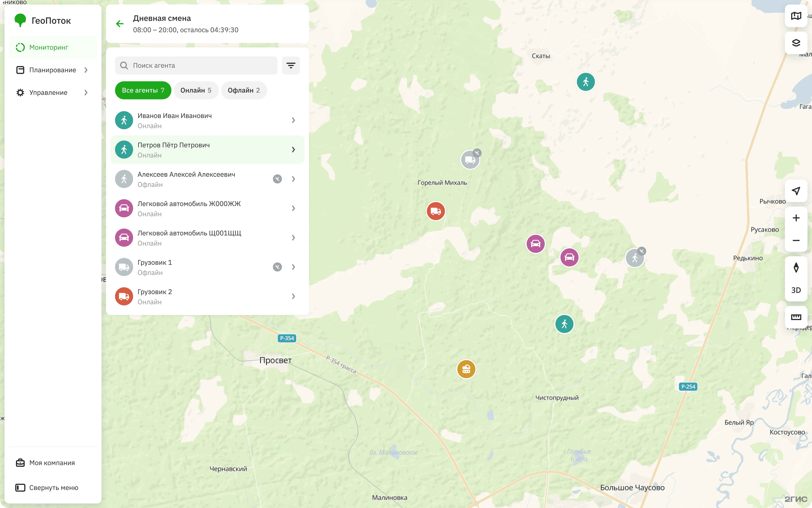Toggle the 3D map view
The width and height of the screenshot is (812, 508).
796,290
